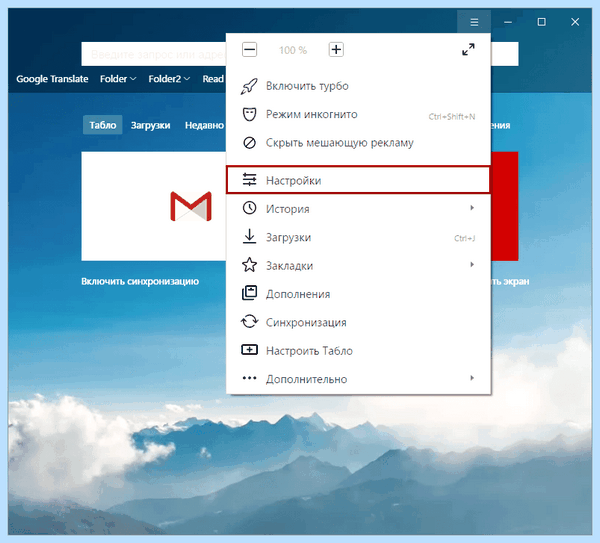
Task: Maximize the browser window
Action: pyautogui.click(x=541, y=22)
